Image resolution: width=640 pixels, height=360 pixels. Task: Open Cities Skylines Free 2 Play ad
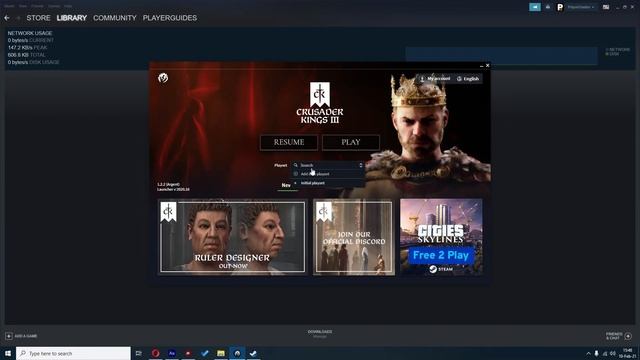(441, 237)
